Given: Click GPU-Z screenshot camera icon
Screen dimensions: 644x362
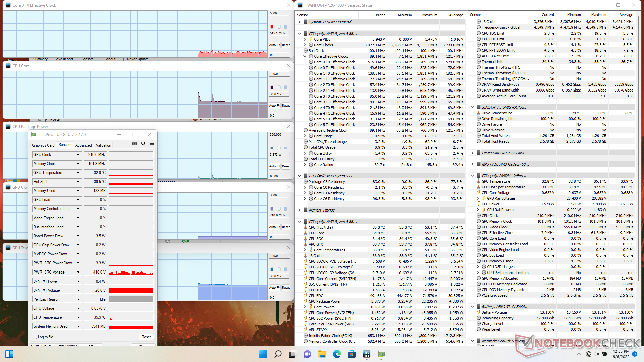Looking at the screenshot, I should (135, 143).
